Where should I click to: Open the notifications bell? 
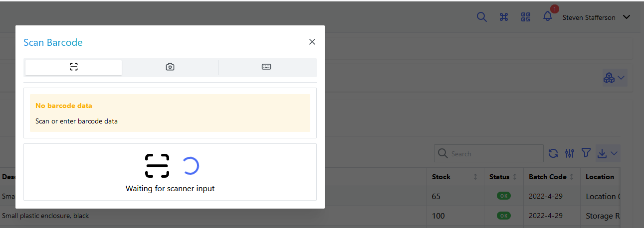(x=548, y=16)
